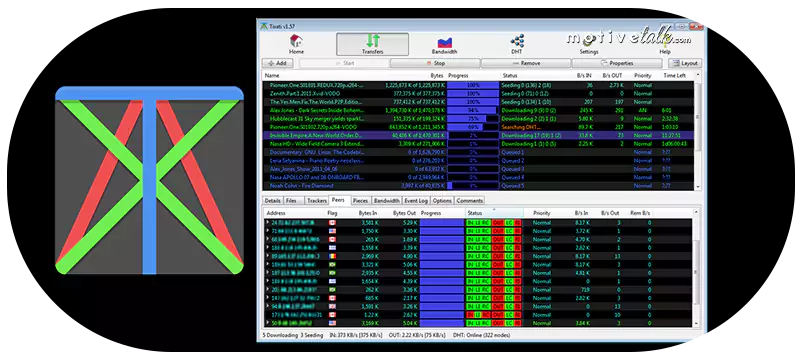Viewport: 800px width, 360px height.
Task: Click the flag icon in the 685 K peer row
Action: click(x=332, y=298)
